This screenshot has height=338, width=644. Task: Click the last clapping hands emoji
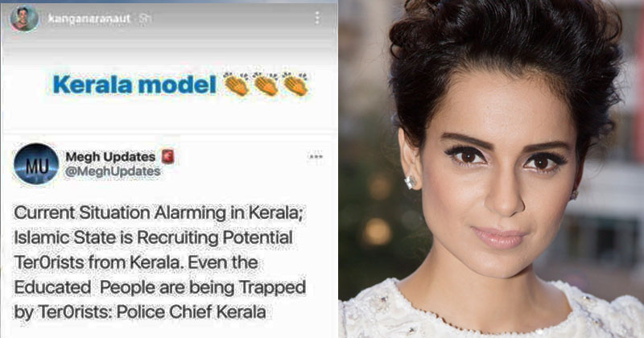pyautogui.click(x=295, y=84)
